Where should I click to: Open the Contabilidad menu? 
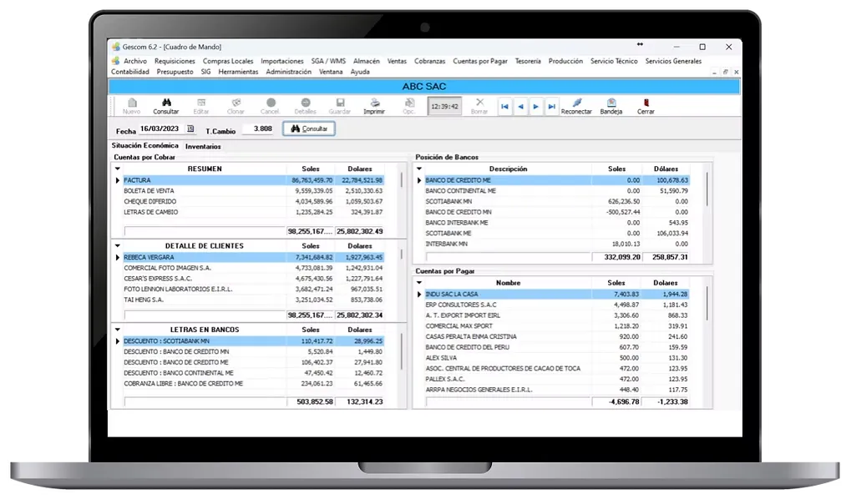point(130,72)
